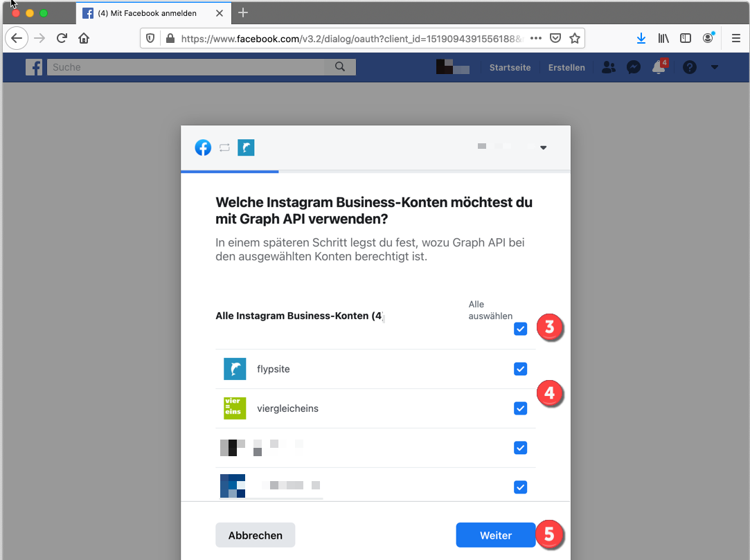Select the 'Mit Facebook anmelden' tab
750x560 pixels.
click(154, 13)
